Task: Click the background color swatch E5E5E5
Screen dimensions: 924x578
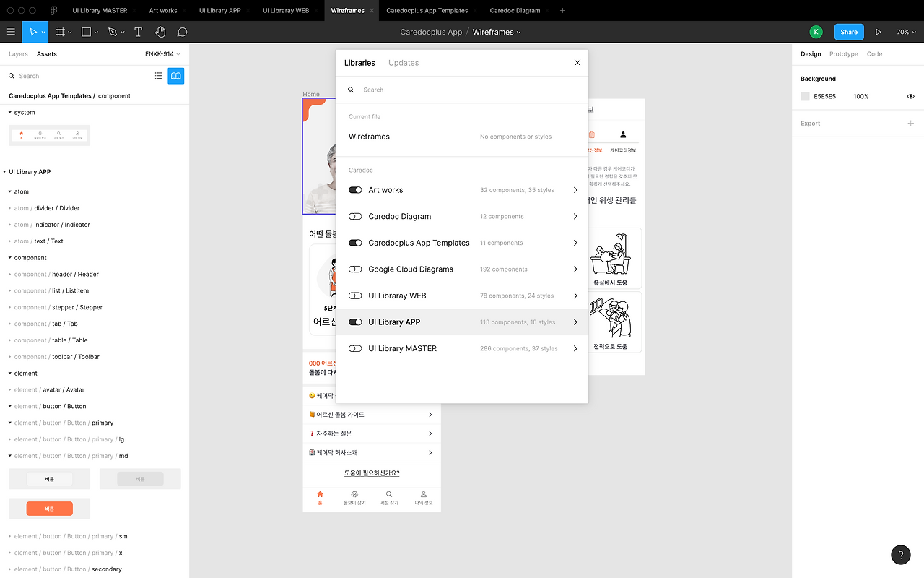Action: (806, 96)
